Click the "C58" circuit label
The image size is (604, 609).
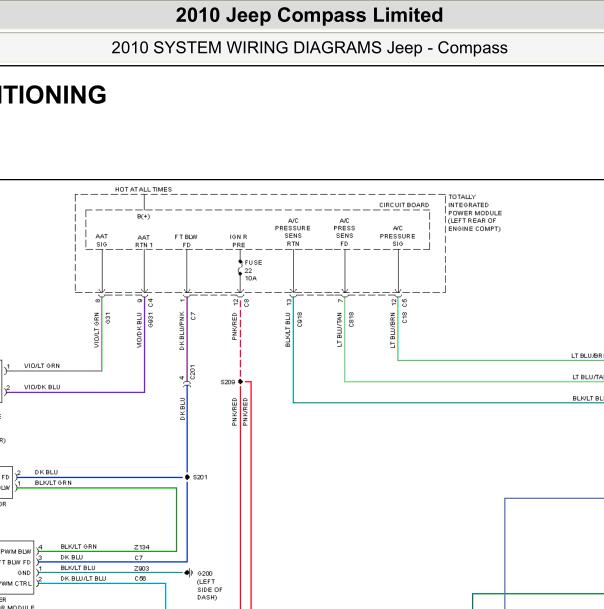pos(140,579)
